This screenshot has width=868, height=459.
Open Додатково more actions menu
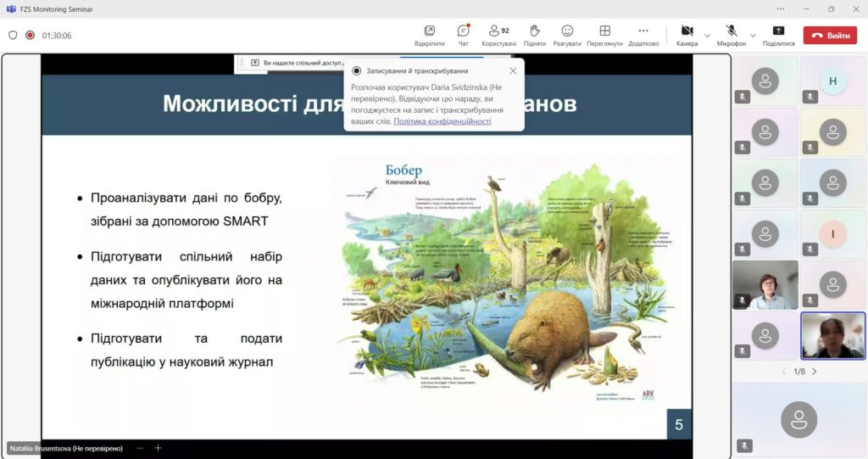click(x=643, y=36)
